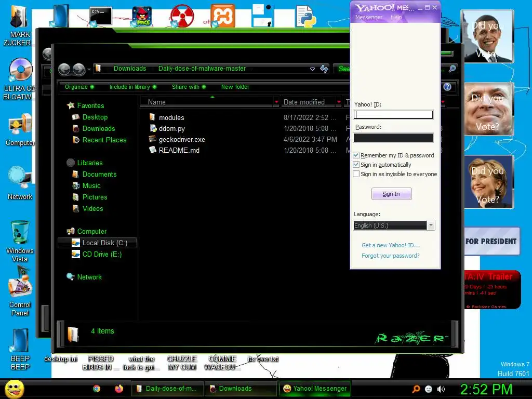Click the explorer Forward arrow button
Image resolution: width=532 pixels, height=399 pixels.
click(x=79, y=69)
